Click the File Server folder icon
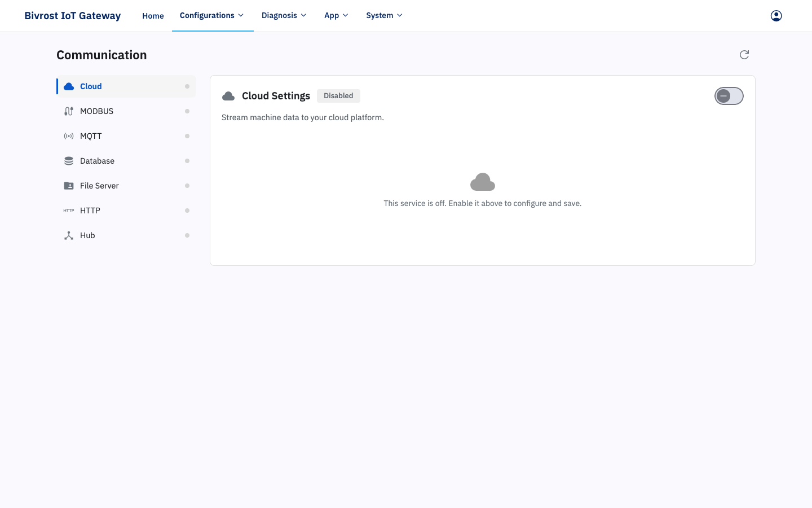Image resolution: width=812 pixels, height=508 pixels. point(69,186)
